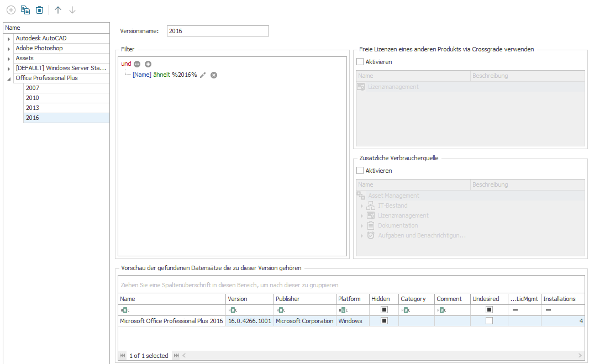Edit the [Name] ähnelt filter condition pencil
Viewport: 589px width, 364px height.
tap(203, 75)
